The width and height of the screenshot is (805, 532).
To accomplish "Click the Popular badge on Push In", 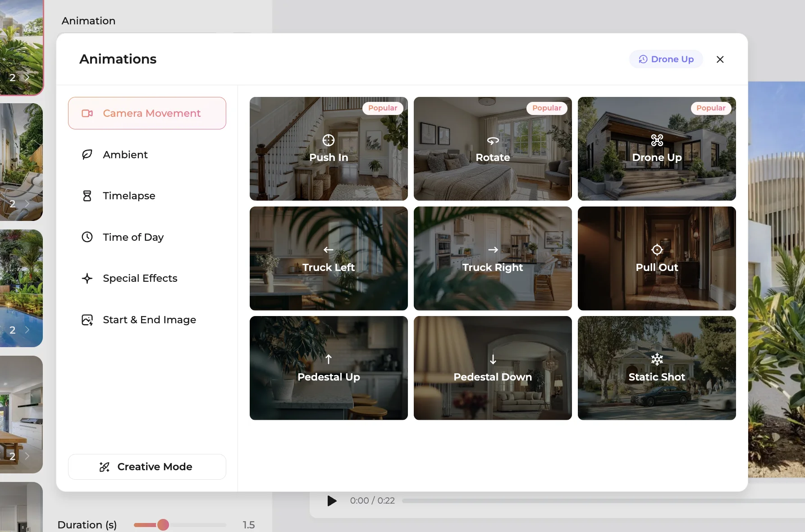I will 383,108.
